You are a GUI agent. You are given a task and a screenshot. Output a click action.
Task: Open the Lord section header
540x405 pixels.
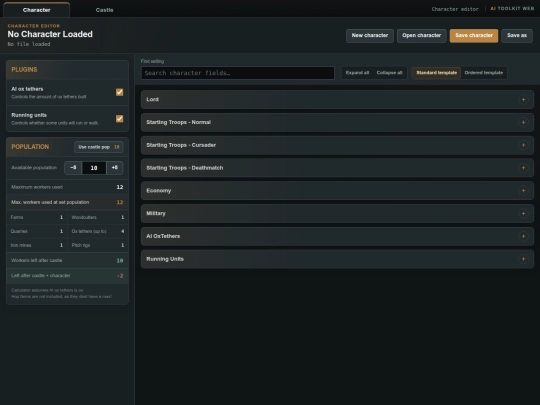[337, 100]
